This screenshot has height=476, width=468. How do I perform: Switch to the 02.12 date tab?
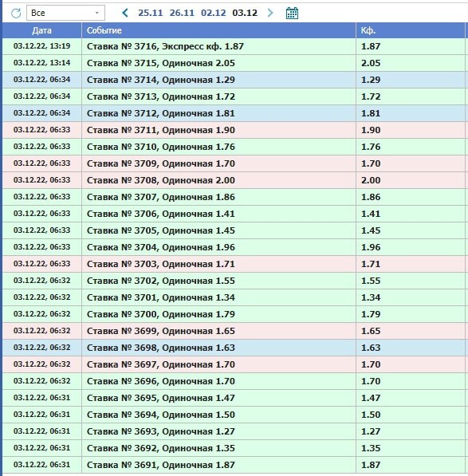(214, 13)
